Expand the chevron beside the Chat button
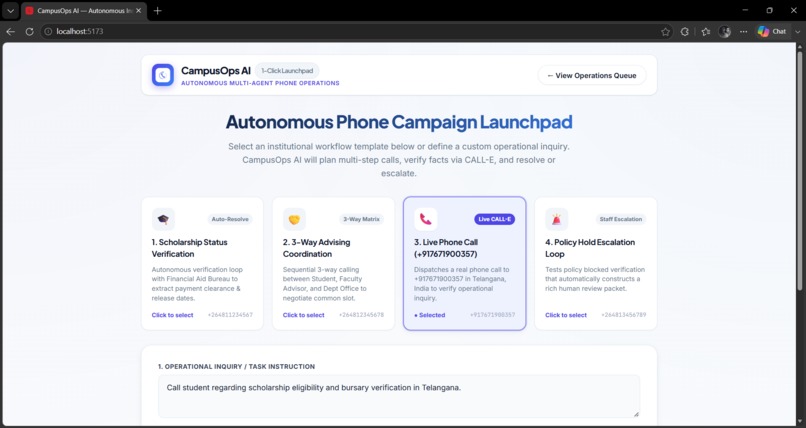The height and width of the screenshot is (428, 806). [x=797, y=31]
